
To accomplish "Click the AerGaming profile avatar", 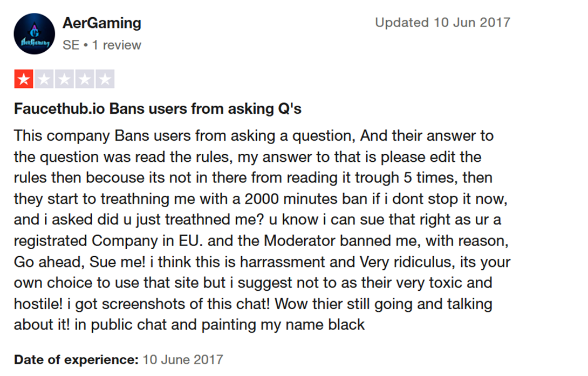I will pos(35,34).
